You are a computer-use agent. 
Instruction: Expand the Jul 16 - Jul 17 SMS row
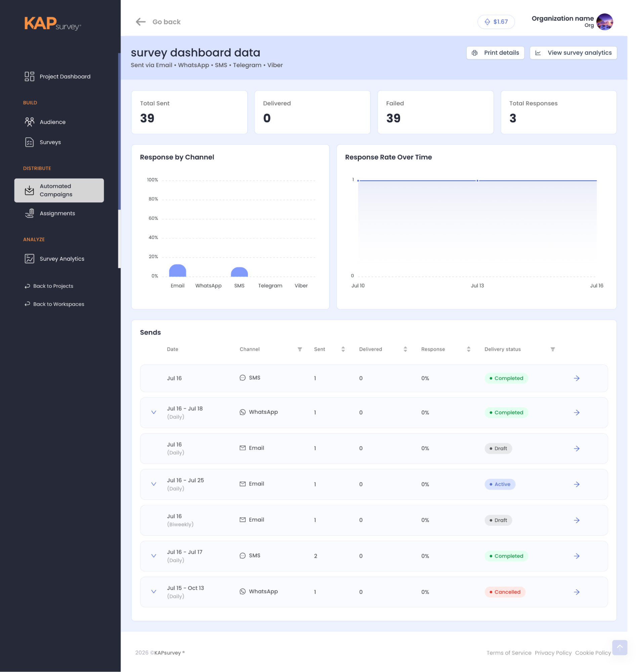click(154, 556)
